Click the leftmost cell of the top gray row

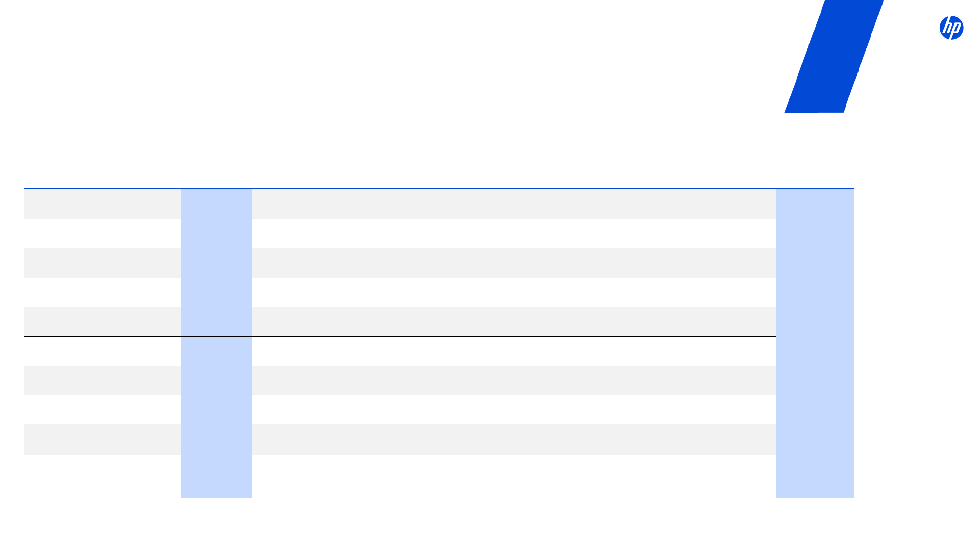(x=102, y=204)
